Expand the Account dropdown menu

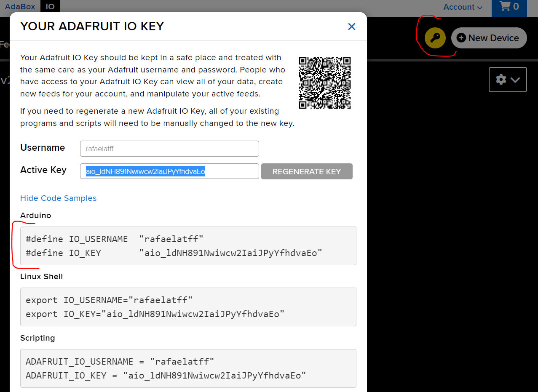click(463, 7)
